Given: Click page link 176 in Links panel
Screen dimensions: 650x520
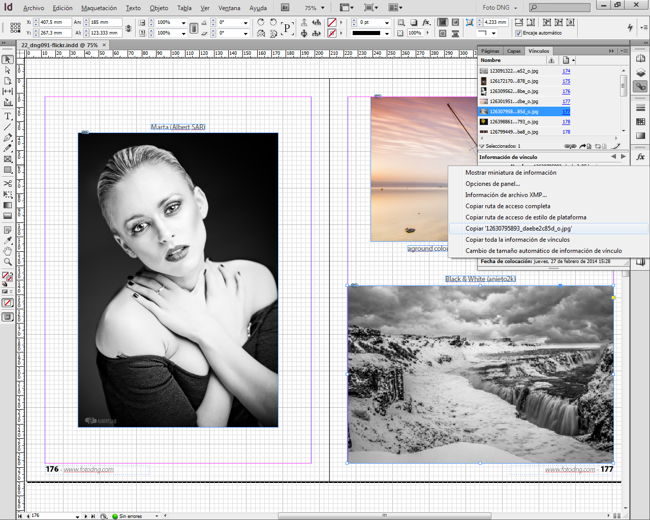Looking at the screenshot, I should (x=566, y=91).
